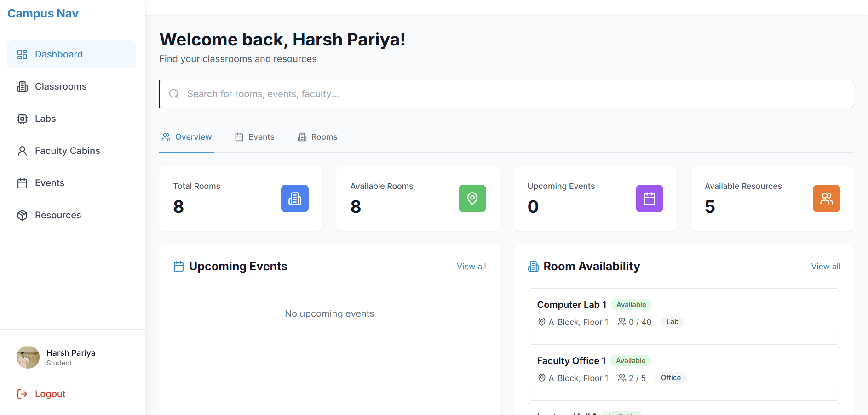Click the green Available Rooms location pin icon
The image size is (868, 415).
472,199
